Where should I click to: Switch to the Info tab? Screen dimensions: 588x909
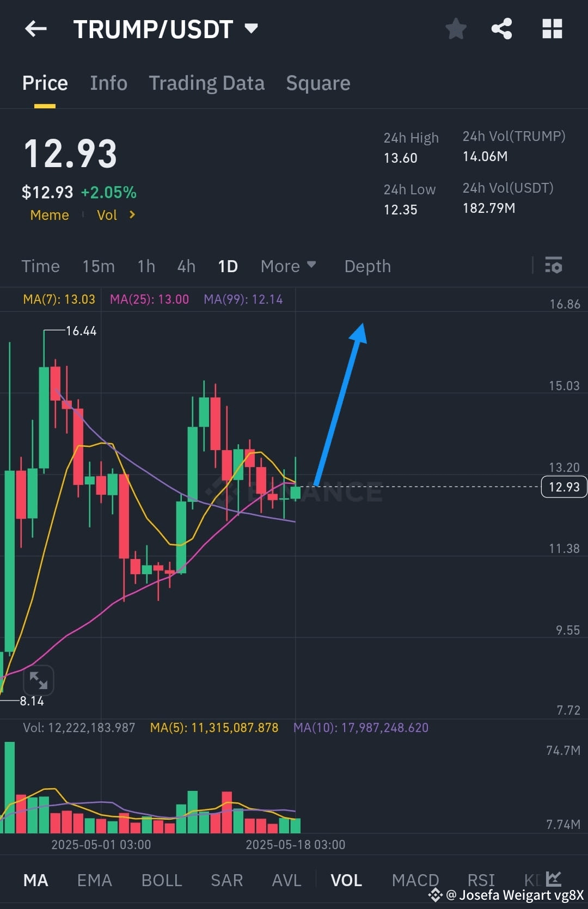(109, 83)
